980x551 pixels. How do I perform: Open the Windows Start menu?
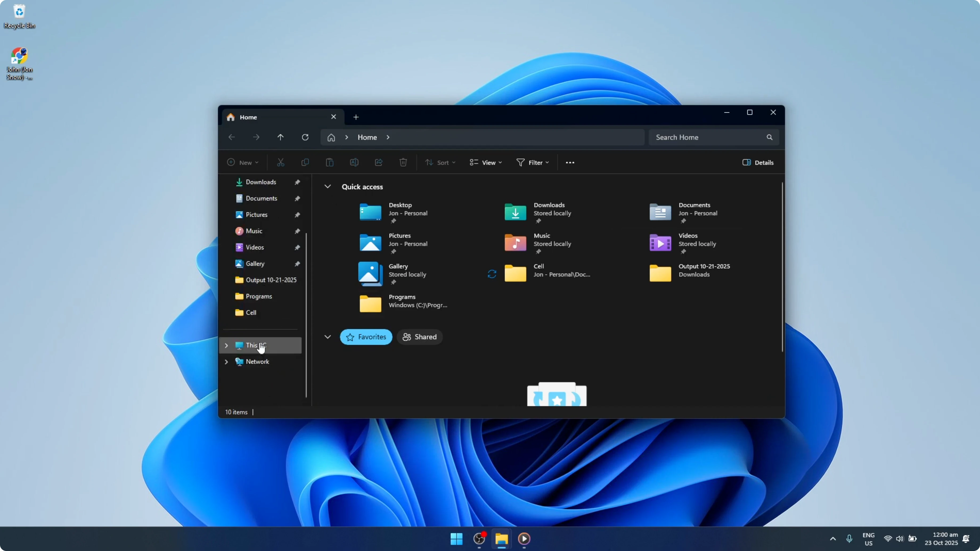pyautogui.click(x=456, y=538)
